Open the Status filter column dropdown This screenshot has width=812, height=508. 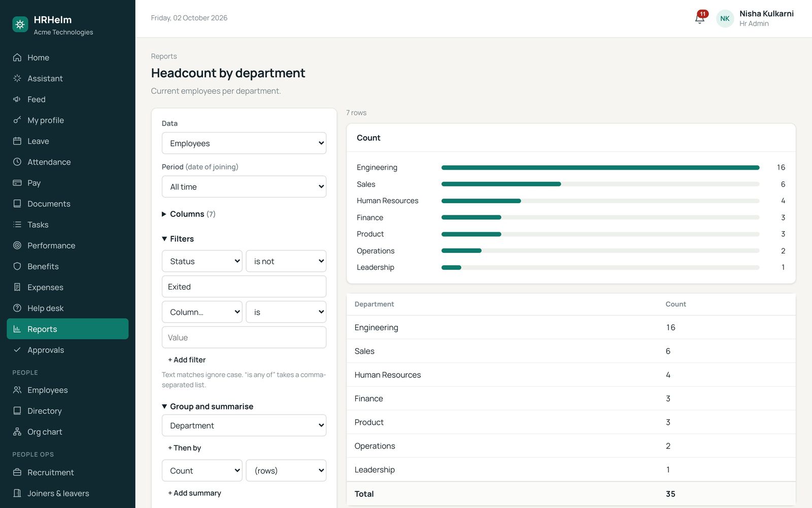tap(202, 261)
